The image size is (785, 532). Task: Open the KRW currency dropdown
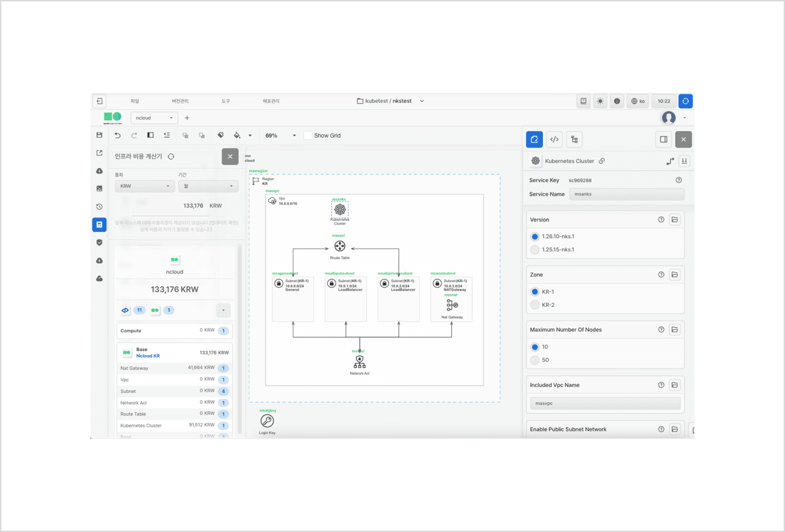point(144,186)
